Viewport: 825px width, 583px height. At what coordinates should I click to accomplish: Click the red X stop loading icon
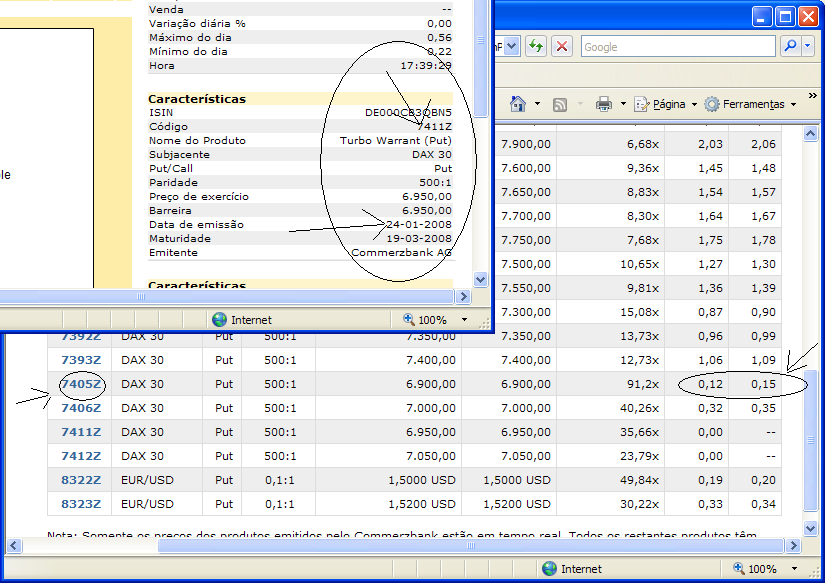click(x=562, y=46)
